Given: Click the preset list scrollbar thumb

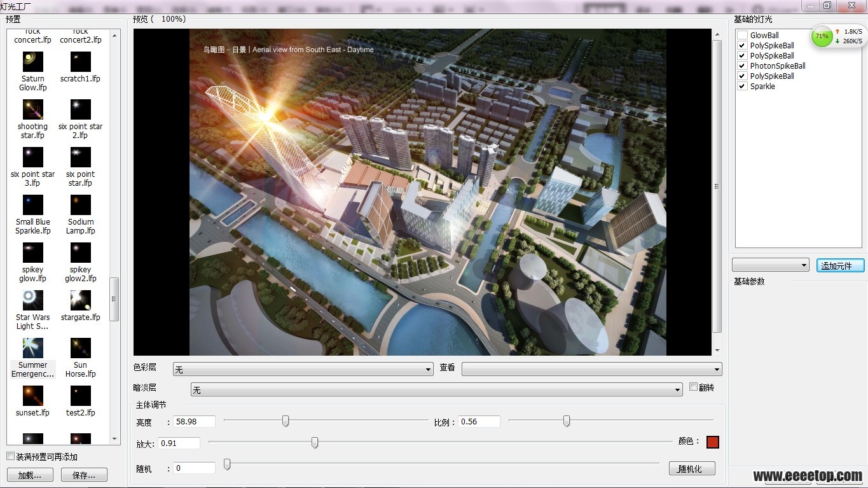Looking at the screenshot, I should click(115, 299).
